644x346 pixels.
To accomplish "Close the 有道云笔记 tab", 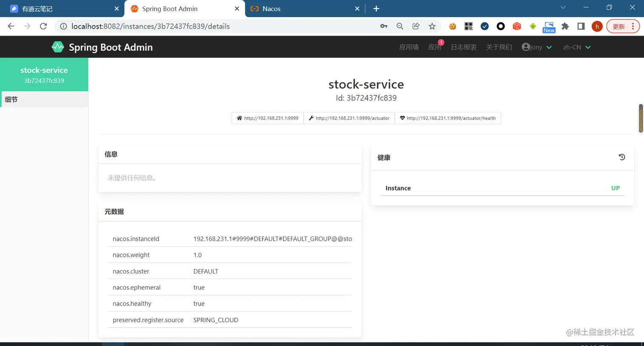I will point(117,9).
